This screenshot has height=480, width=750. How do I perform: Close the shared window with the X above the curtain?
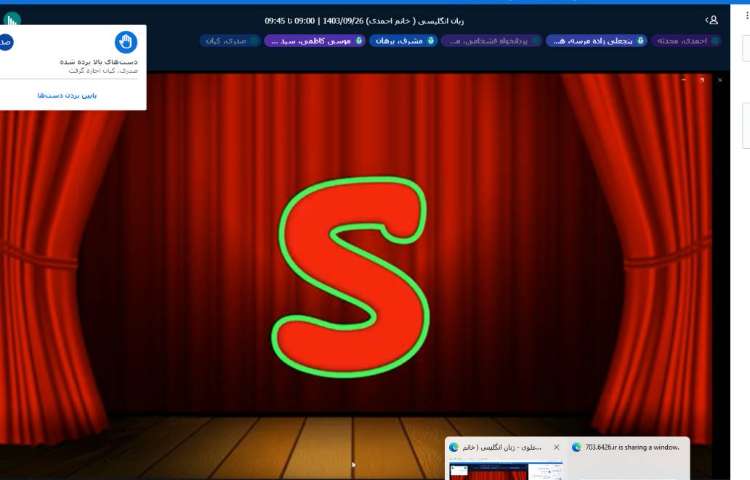point(720,80)
